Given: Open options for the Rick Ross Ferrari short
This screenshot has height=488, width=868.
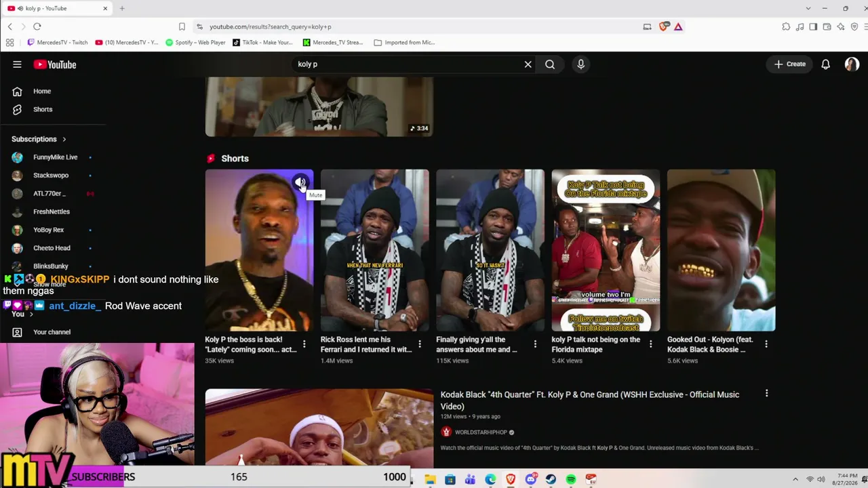Looking at the screenshot, I should (x=420, y=344).
